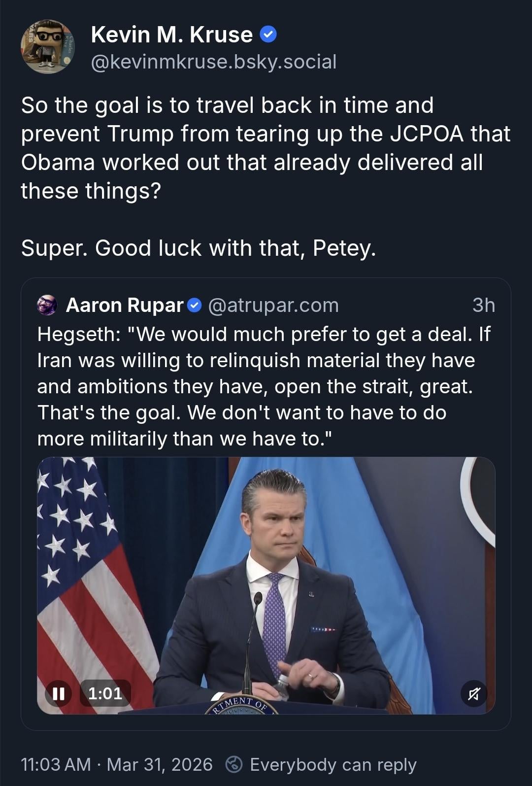Click the 1:01 video time indicator
Image resolution: width=532 pixels, height=786 pixels.
pos(105,693)
